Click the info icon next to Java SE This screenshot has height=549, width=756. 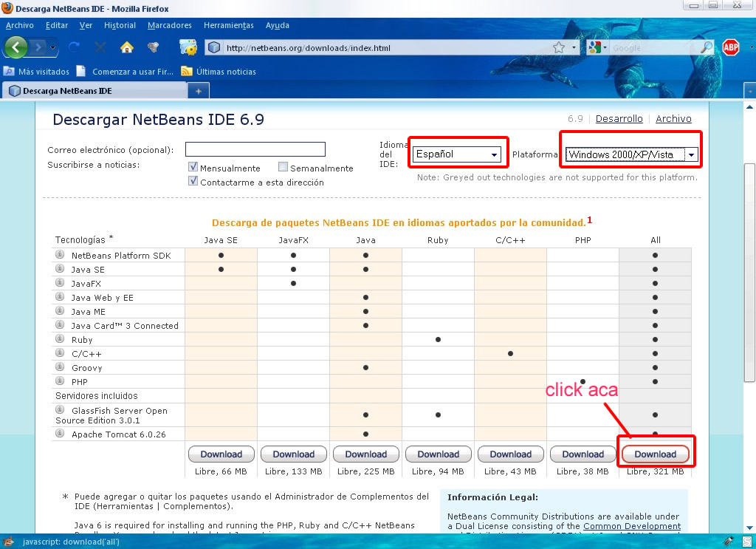59,268
